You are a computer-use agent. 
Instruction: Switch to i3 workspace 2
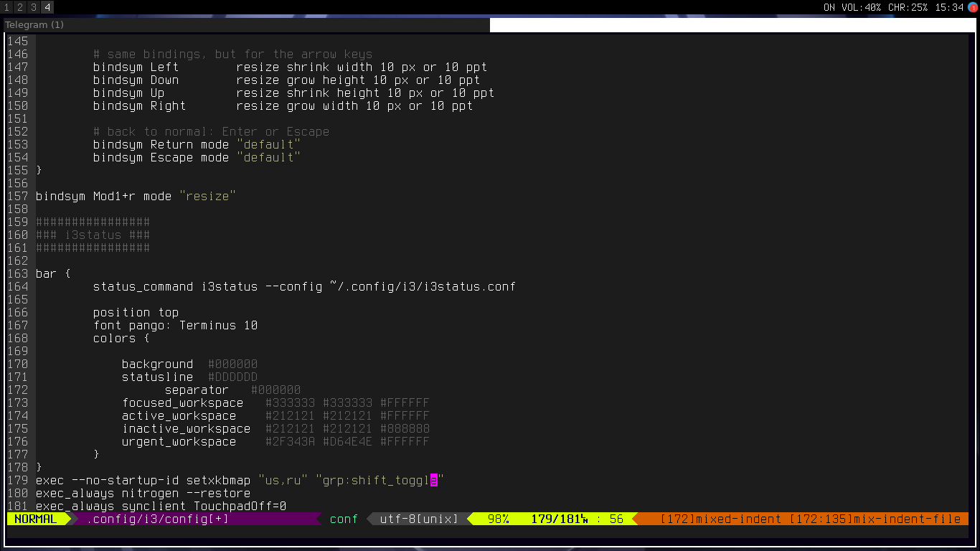pos(20,7)
